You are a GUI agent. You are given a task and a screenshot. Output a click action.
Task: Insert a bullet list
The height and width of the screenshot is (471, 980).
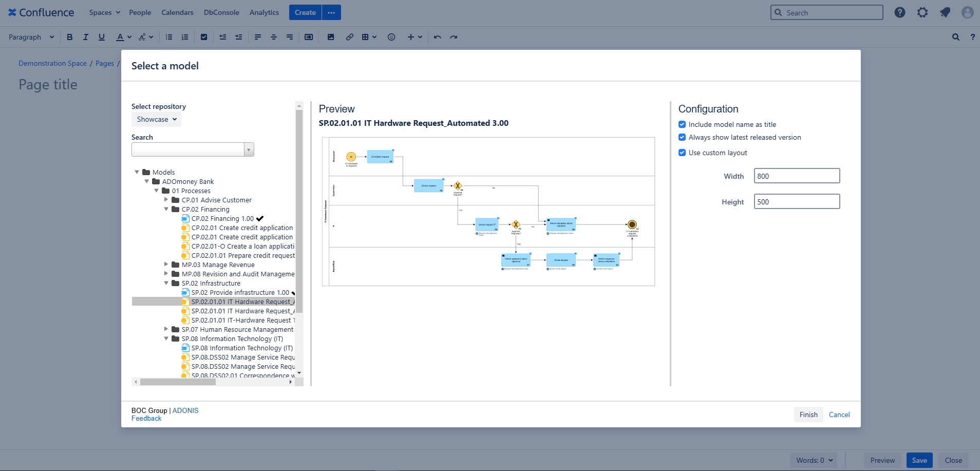[x=168, y=36]
